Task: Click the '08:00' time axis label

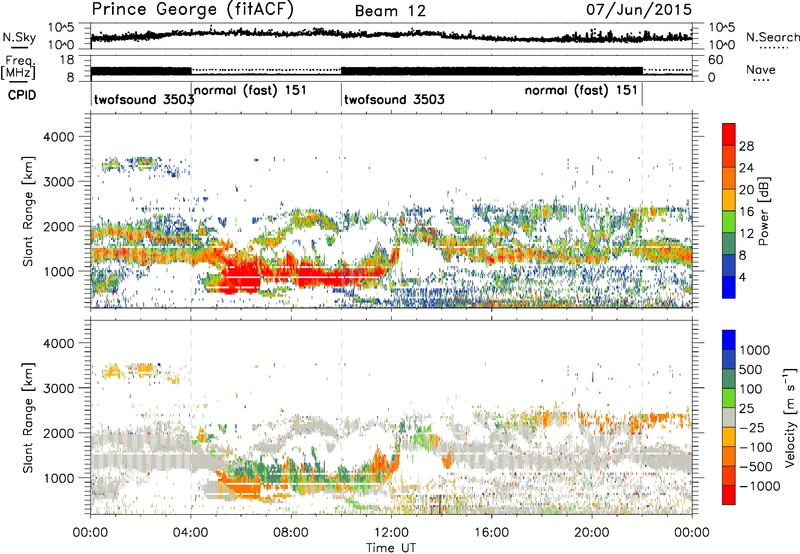Action: 291,533
